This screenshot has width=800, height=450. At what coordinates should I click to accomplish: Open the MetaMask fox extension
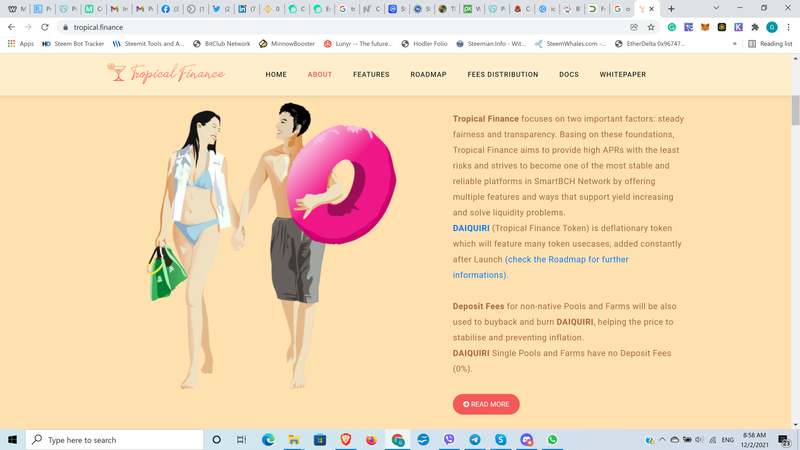pyautogui.click(x=705, y=27)
